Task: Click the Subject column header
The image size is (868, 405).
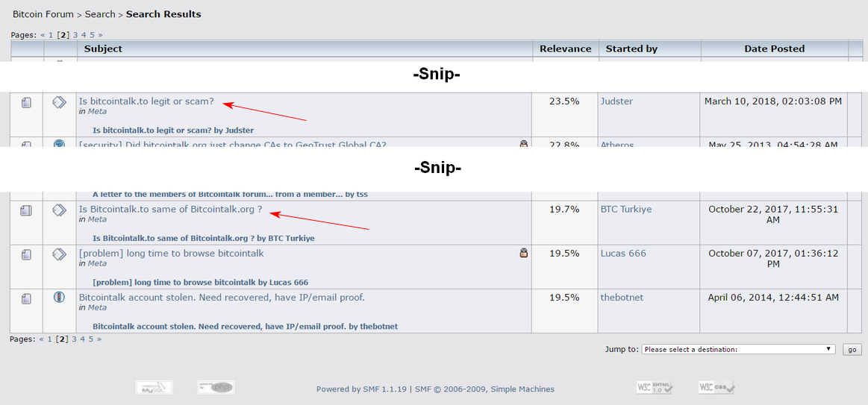Action: (103, 48)
